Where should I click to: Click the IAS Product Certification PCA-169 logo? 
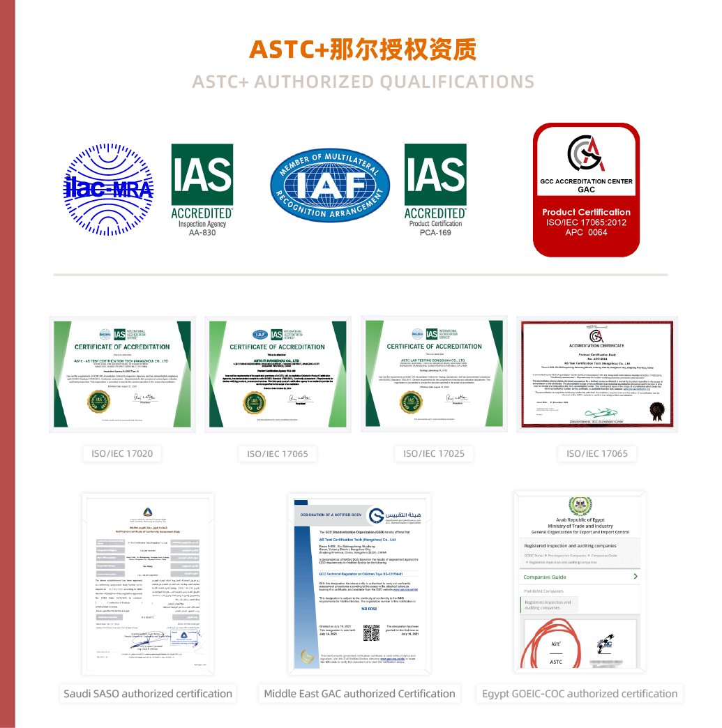tap(435, 189)
